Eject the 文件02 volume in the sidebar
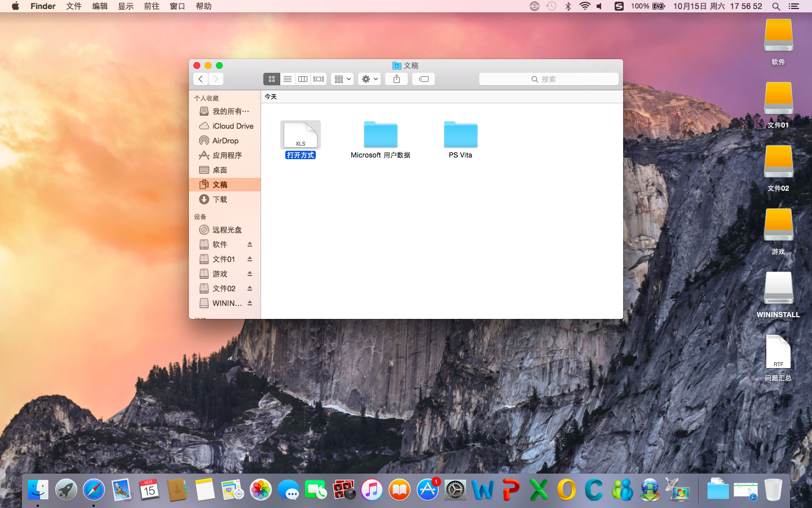This screenshot has height=508, width=812. tap(250, 288)
